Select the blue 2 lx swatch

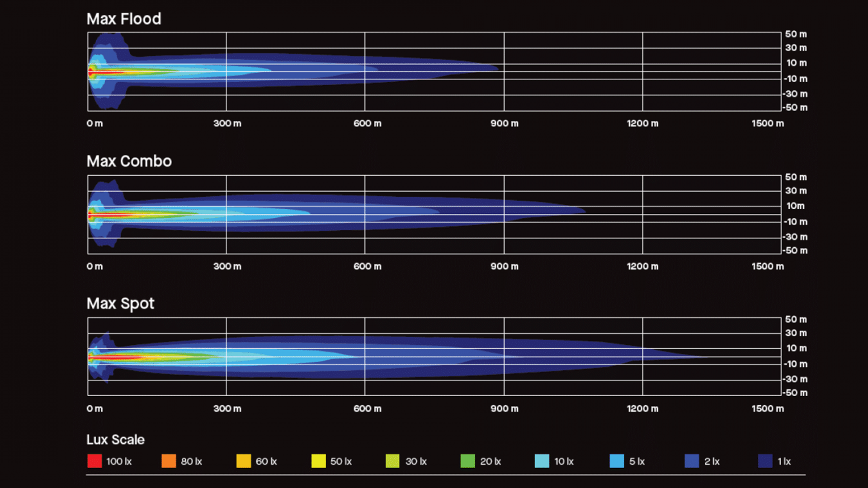click(x=692, y=461)
